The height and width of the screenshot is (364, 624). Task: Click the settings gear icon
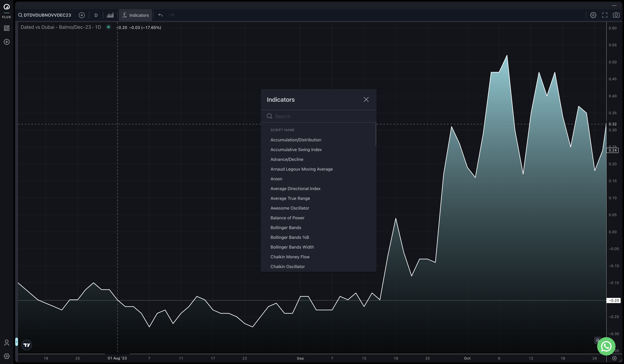tap(593, 15)
